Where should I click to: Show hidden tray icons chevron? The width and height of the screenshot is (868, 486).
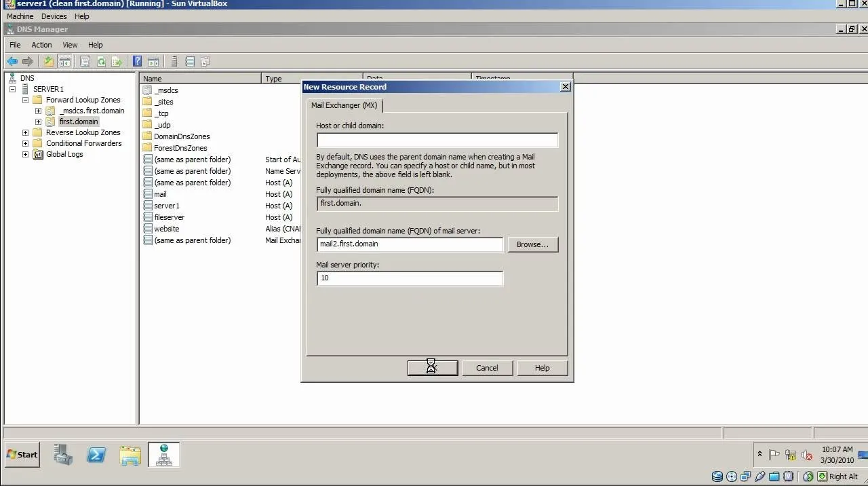click(759, 455)
